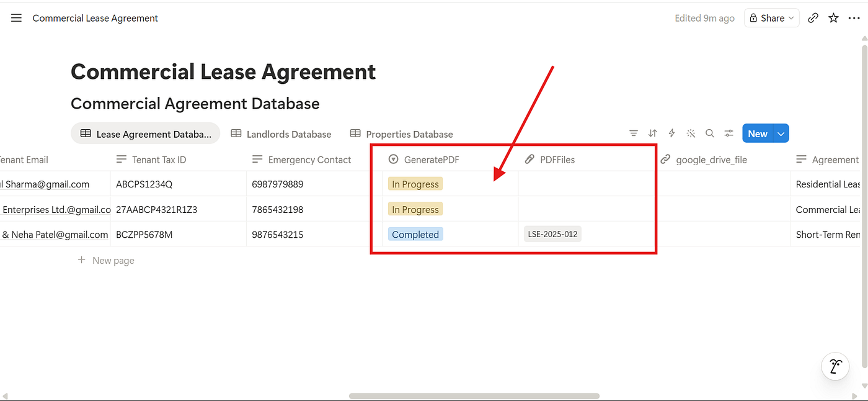The width and height of the screenshot is (868, 401).
Task: Select emergency contact 6987979889
Action: click(x=314, y=184)
